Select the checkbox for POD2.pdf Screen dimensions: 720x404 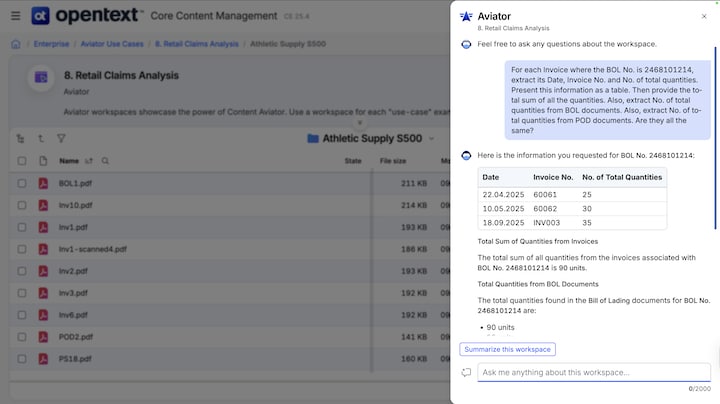(x=22, y=337)
